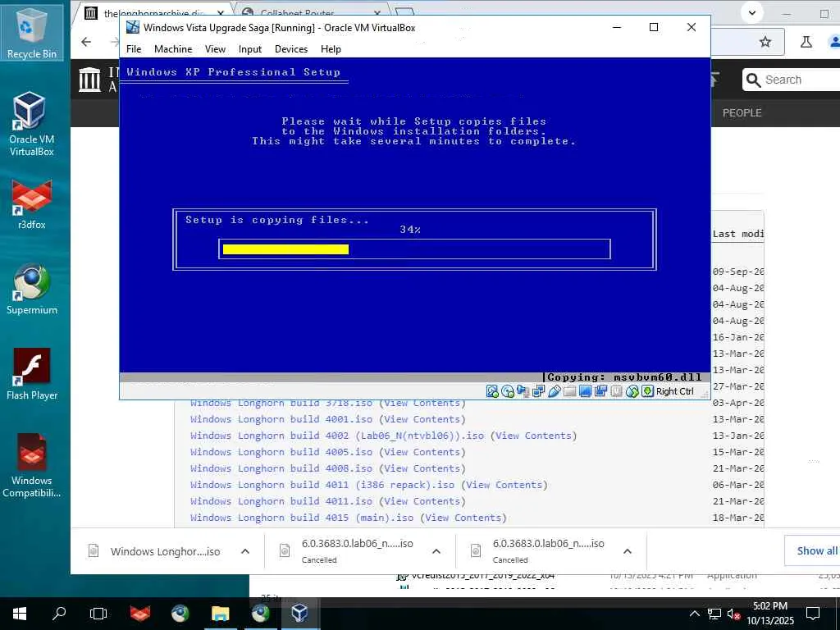Select the Flash Player desktop shortcut

coord(32,374)
